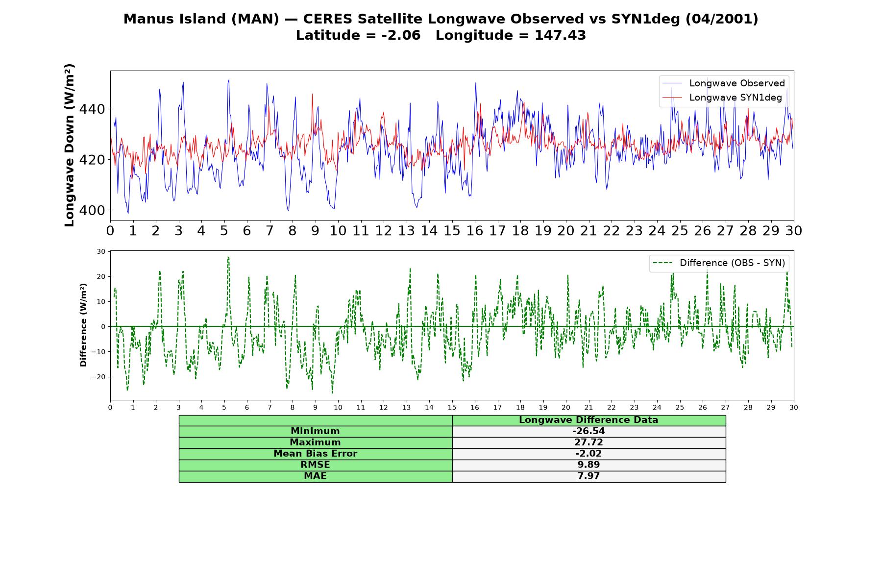The height and width of the screenshot is (588, 882).
Task: Select the Minimum row label in table
Action: coord(315,431)
